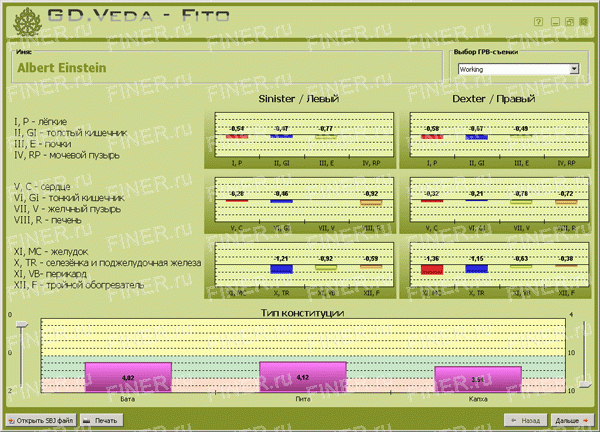Screen dimensions: 600x432
Task: Click Dexter red bar V, C -0,32
Action: point(432,201)
